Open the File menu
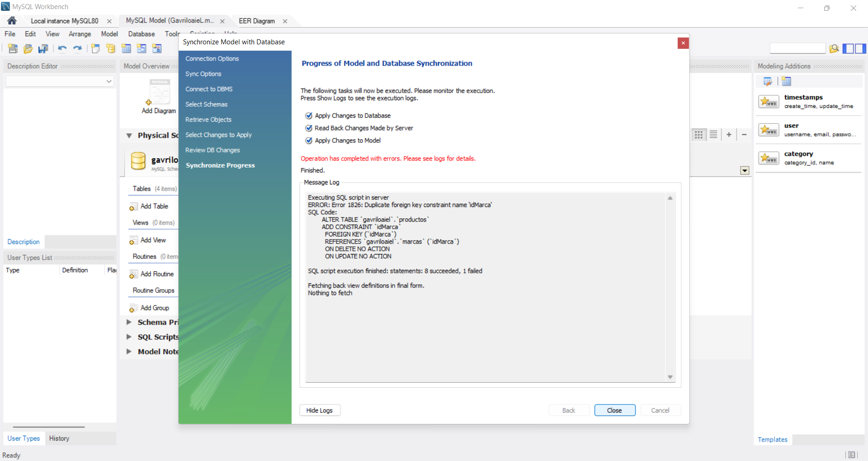 (x=10, y=34)
